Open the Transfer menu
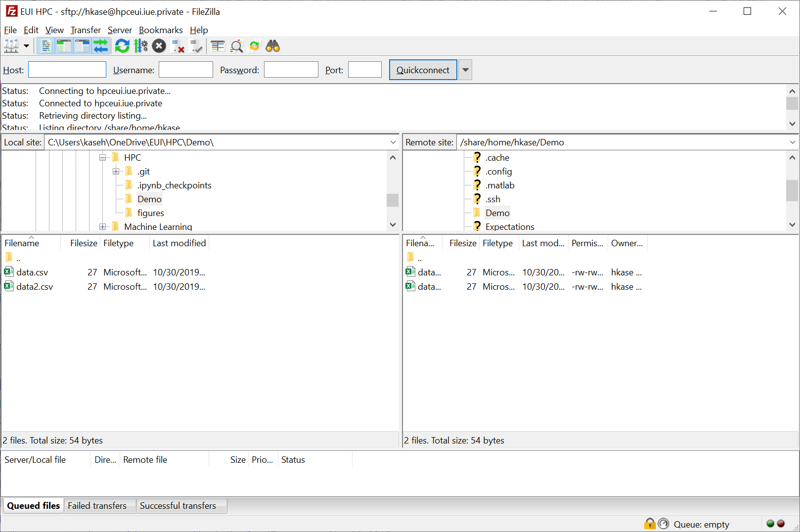Image resolution: width=800 pixels, height=532 pixels. pyautogui.click(x=86, y=30)
